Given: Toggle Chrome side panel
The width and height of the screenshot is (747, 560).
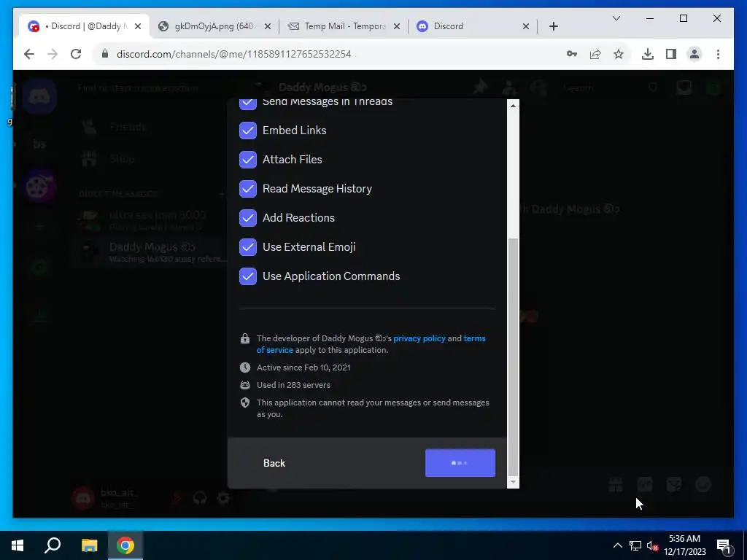Looking at the screenshot, I should click(x=671, y=54).
